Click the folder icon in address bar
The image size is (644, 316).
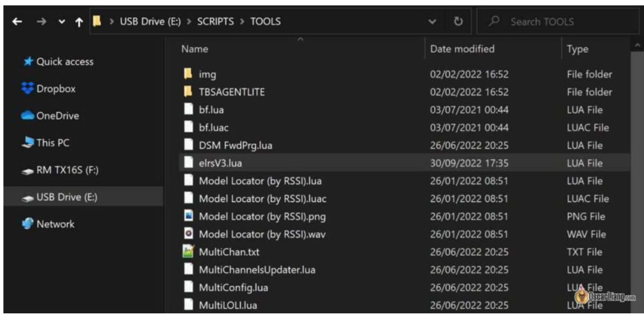pos(97,21)
